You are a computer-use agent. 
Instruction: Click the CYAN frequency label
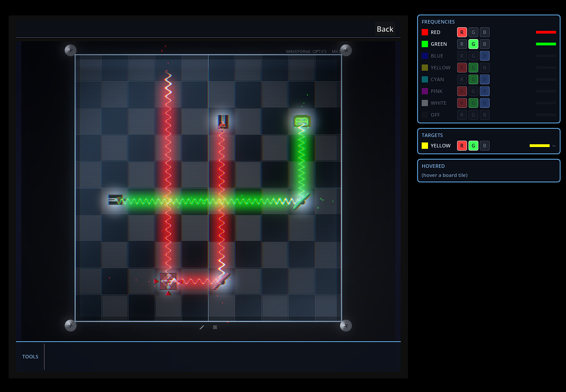[x=438, y=79]
